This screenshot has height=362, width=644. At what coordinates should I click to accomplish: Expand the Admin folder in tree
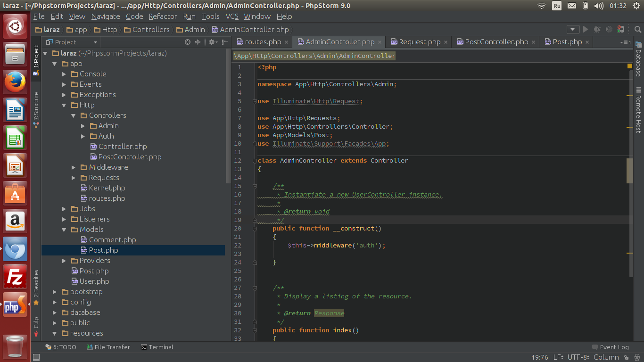[83, 126]
